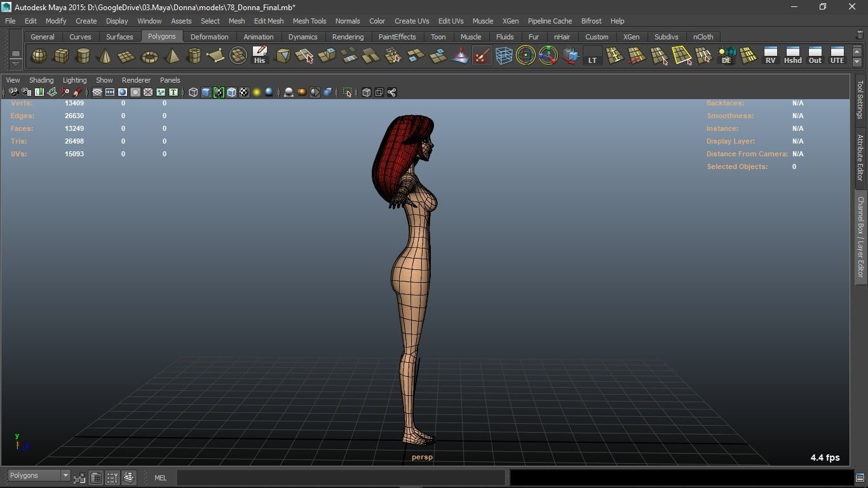868x488 pixels.
Task: Click the MEL command language label
Action: (x=160, y=478)
